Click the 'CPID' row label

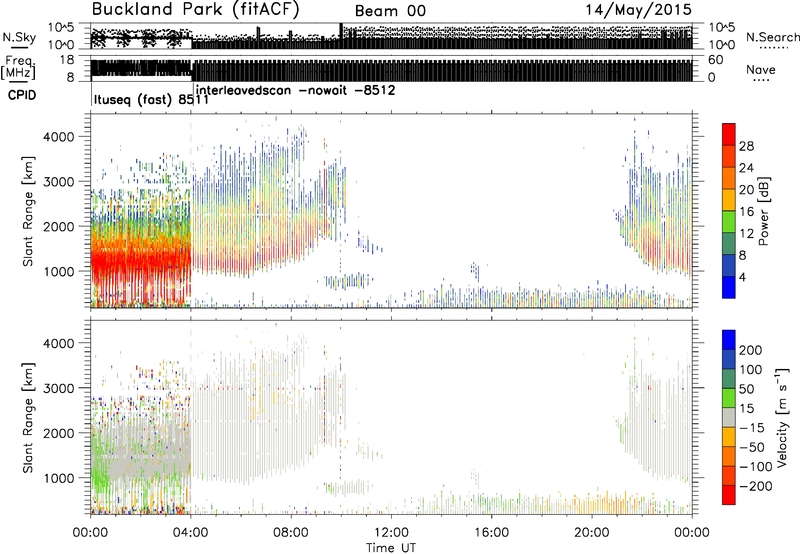tap(22, 95)
